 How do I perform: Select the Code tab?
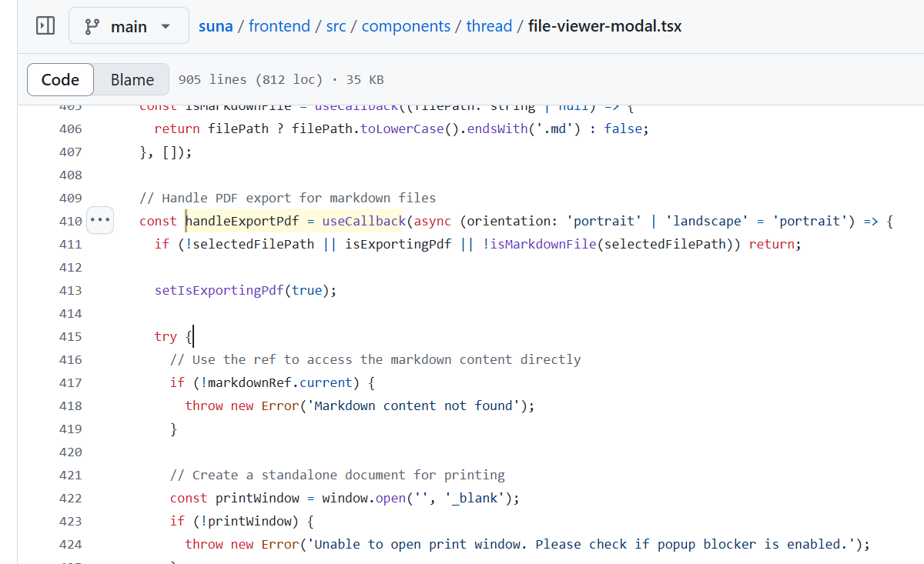click(59, 78)
